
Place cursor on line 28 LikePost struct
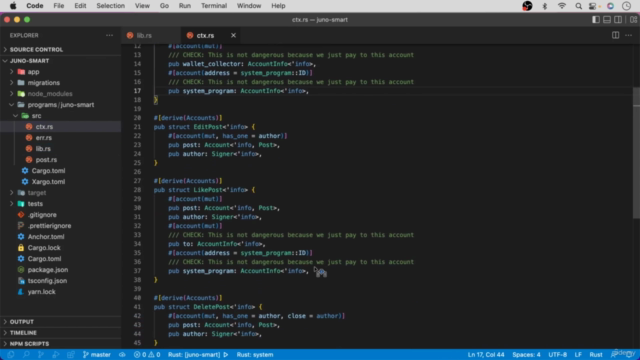point(204,190)
